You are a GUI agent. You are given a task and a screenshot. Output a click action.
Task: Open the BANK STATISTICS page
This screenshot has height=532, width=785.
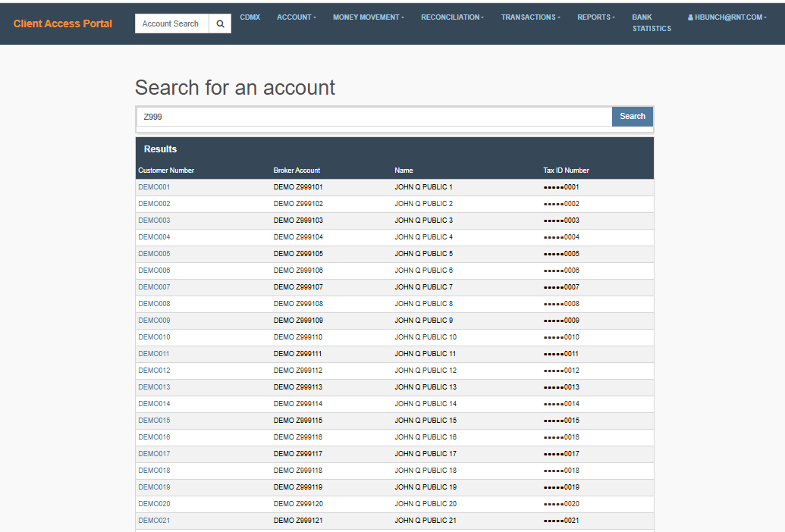pos(652,23)
